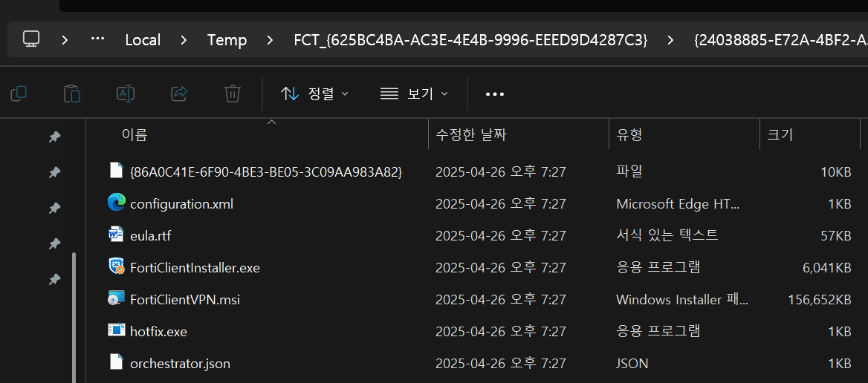Sort by 수정한 날짜 column header
The height and width of the screenshot is (383, 868).
pos(471,134)
